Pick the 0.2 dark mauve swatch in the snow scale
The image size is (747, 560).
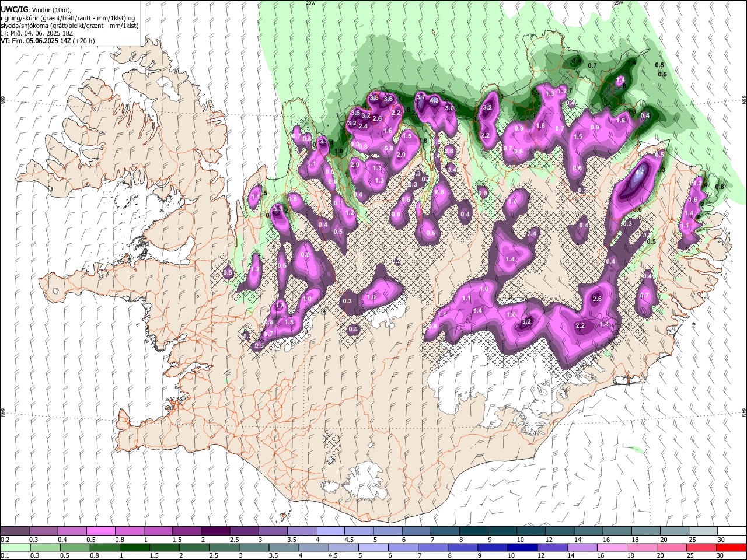click(15, 531)
